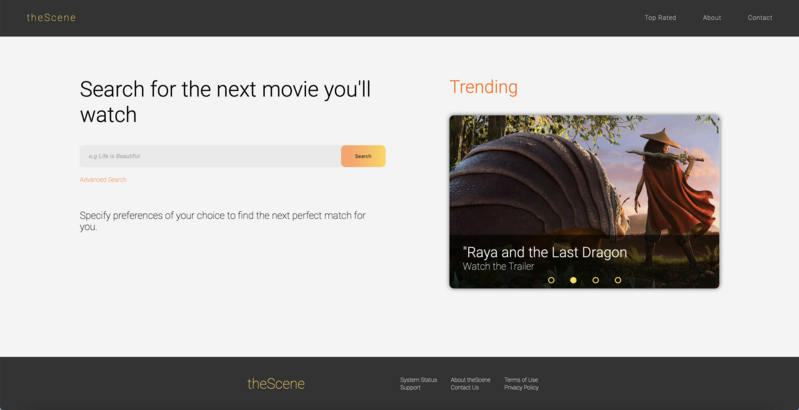Click Watch the Trailer text

(x=498, y=266)
